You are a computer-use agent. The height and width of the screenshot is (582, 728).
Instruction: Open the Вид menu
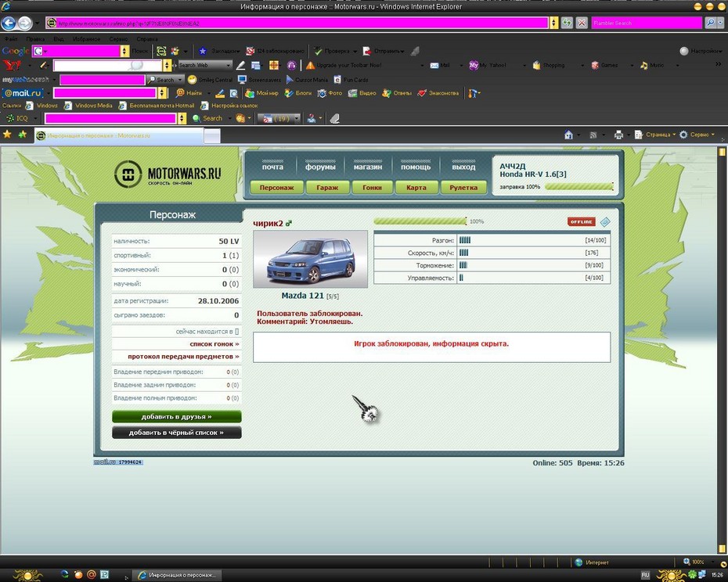(x=59, y=39)
